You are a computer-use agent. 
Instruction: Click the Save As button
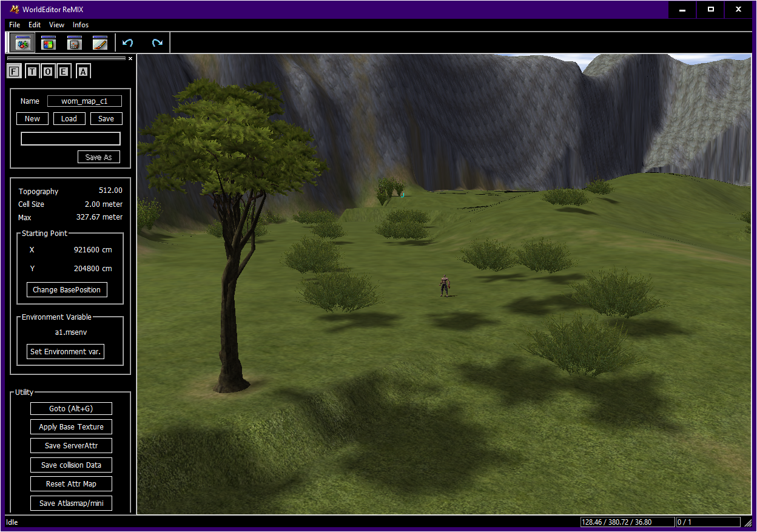point(99,157)
